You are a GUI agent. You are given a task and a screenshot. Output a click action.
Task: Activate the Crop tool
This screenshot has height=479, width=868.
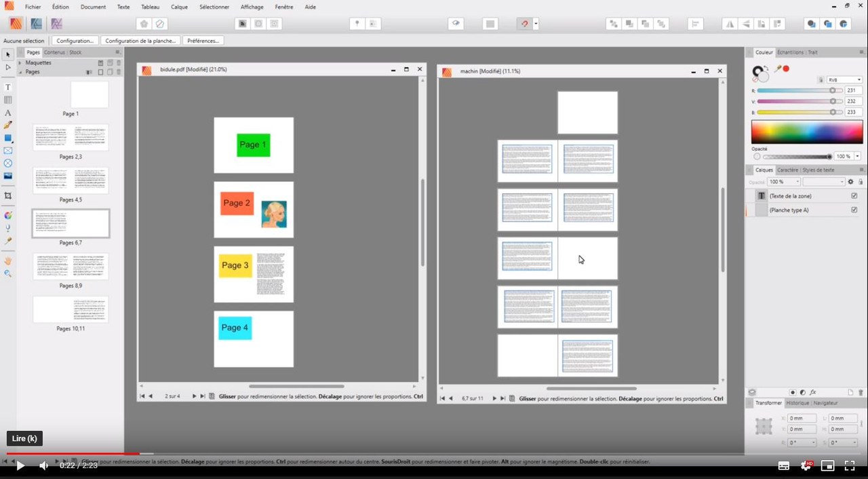[8, 195]
